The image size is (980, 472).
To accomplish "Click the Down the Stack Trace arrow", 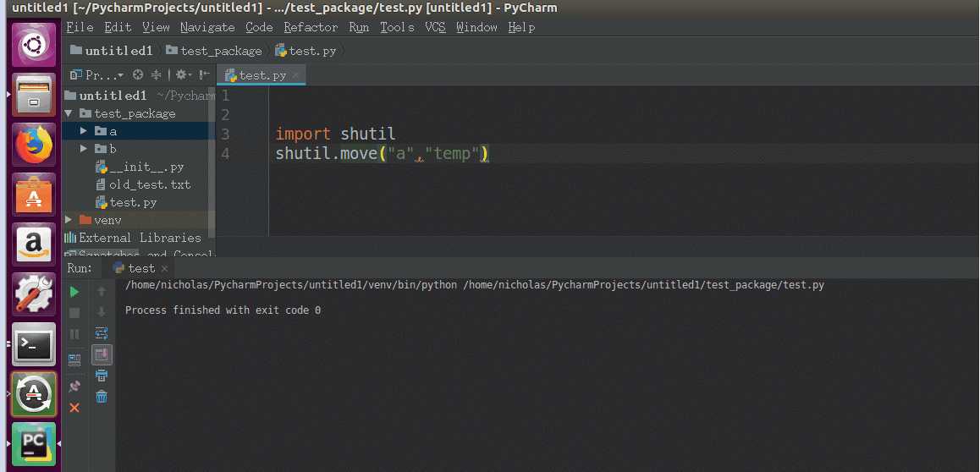I will click(102, 312).
